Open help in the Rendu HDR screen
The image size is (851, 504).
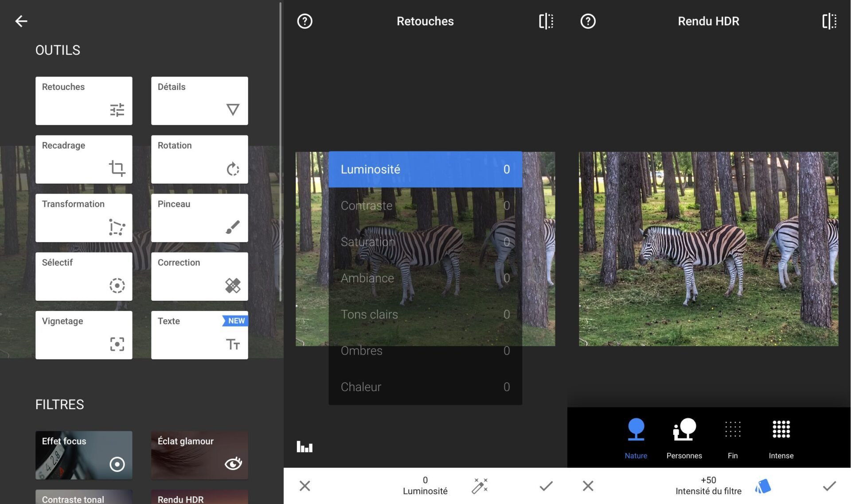click(588, 21)
